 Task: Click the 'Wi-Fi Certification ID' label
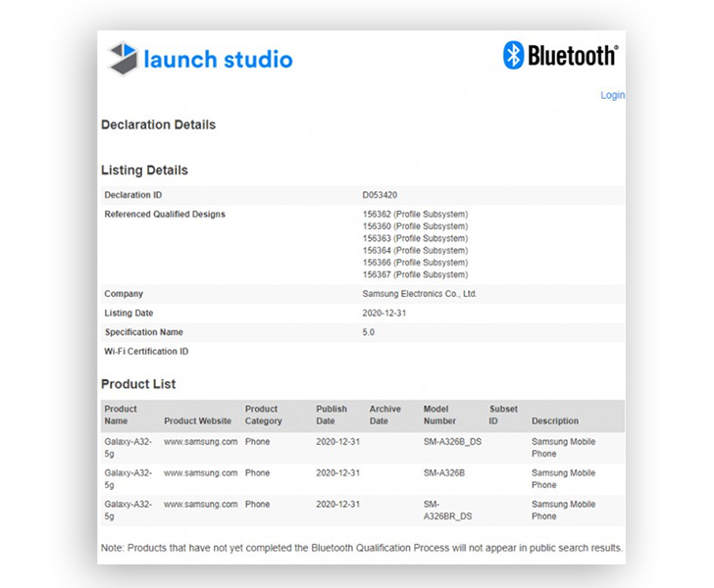pos(146,351)
